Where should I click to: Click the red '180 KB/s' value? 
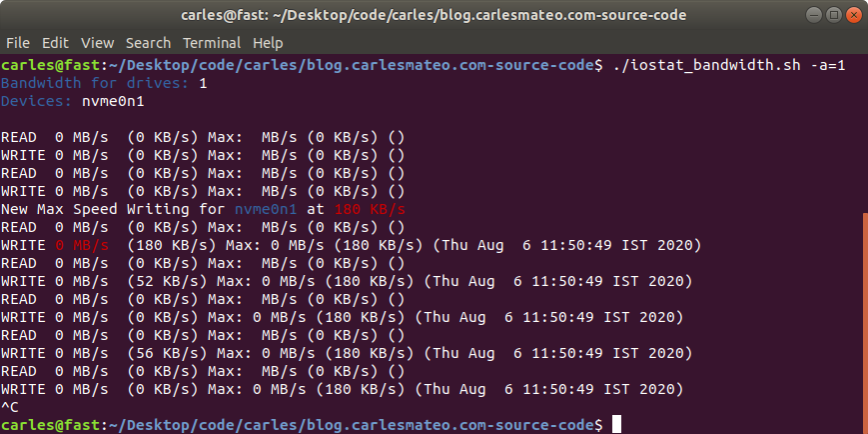point(370,210)
